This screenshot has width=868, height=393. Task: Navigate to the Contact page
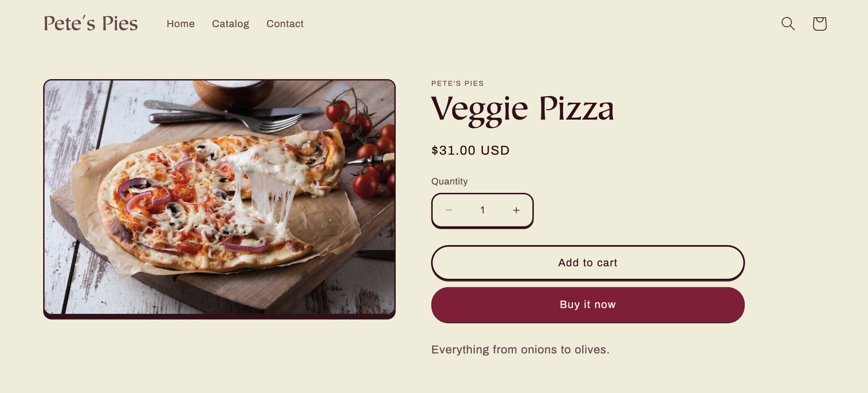coord(285,24)
